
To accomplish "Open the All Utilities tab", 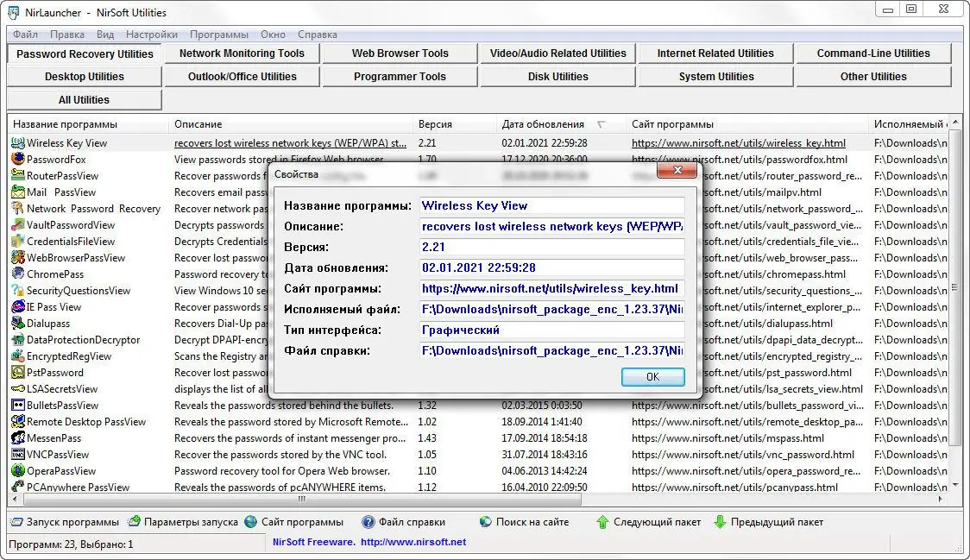I will (84, 98).
